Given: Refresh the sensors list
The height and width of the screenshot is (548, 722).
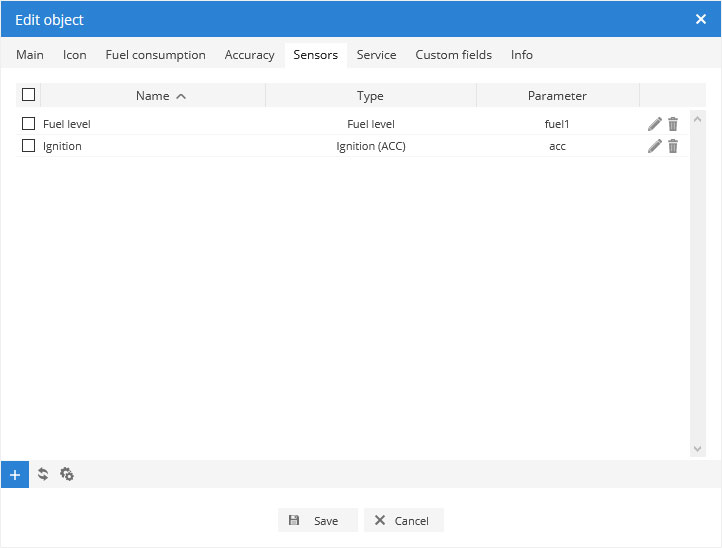Looking at the screenshot, I should (x=43, y=474).
